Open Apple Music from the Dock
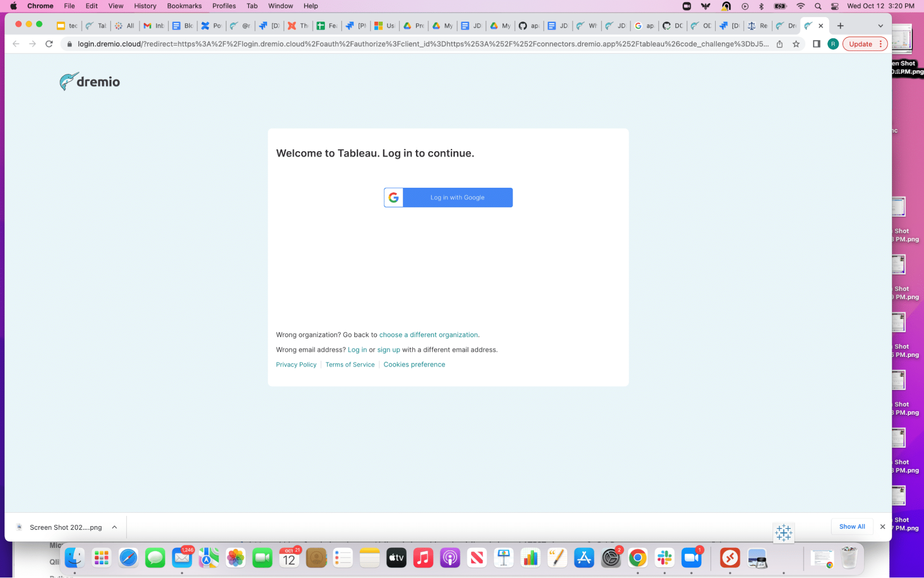The image size is (924, 578). 423,558
